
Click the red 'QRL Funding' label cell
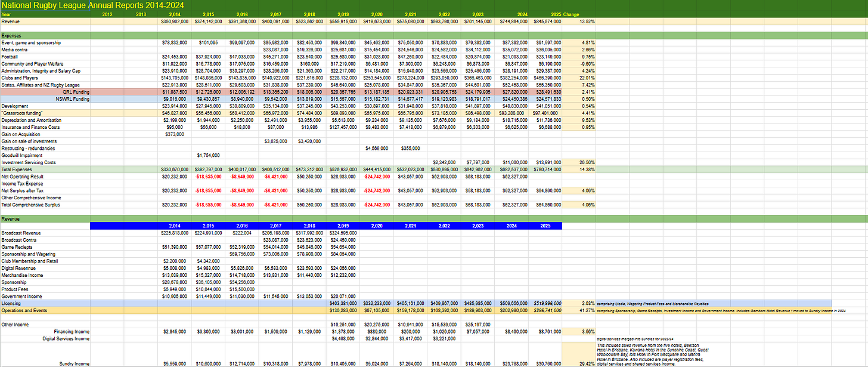pyautogui.click(x=77, y=92)
